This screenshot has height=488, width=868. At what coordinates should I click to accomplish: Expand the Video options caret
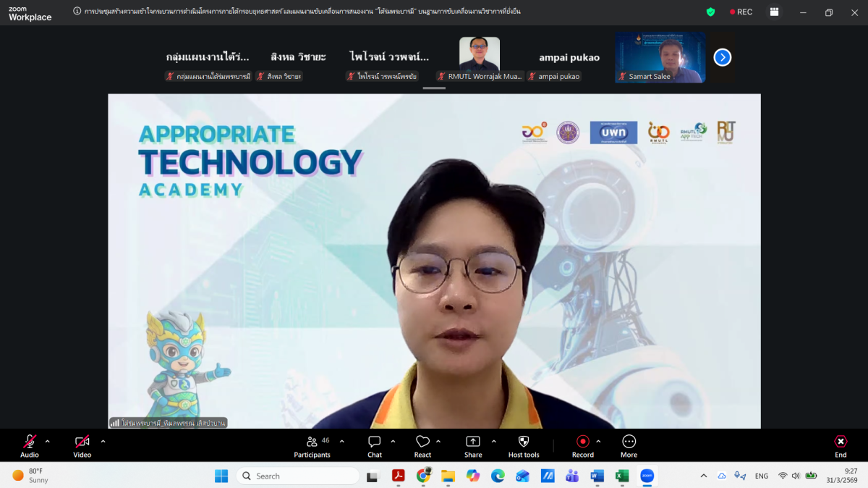(x=103, y=441)
